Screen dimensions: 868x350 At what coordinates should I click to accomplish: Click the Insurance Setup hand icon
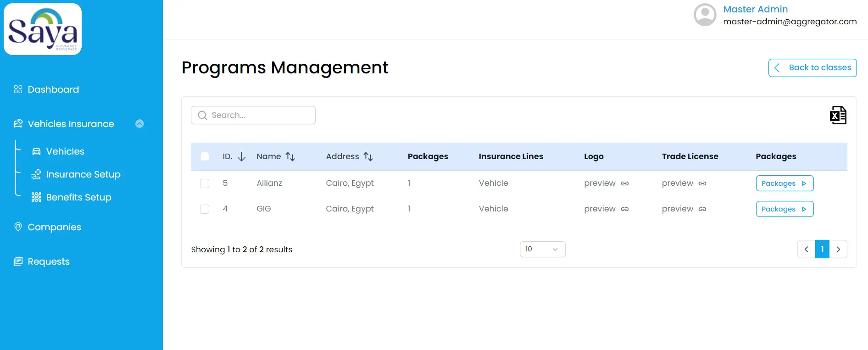36,174
